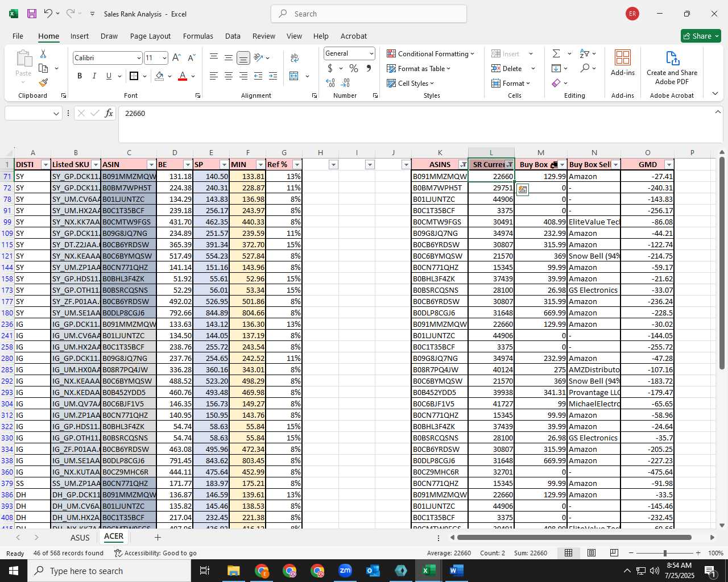728x582 pixels.
Task: Click the Clear eraser icon
Action: (x=556, y=83)
